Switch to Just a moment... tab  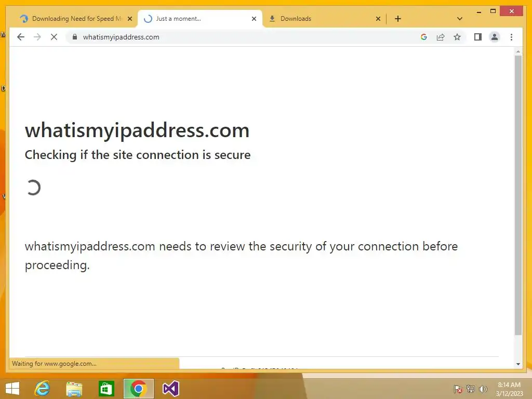click(199, 19)
